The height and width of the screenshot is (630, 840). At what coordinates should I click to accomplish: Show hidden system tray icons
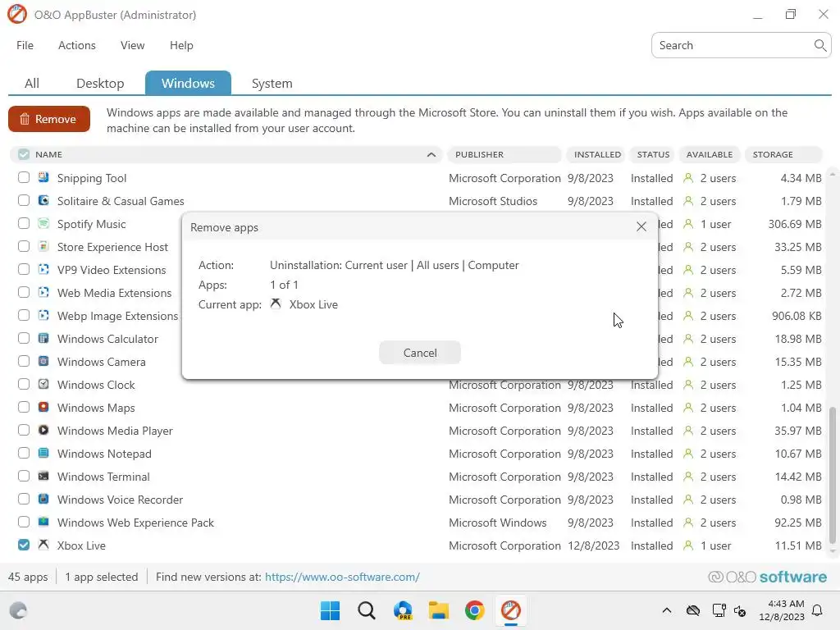pos(666,610)
